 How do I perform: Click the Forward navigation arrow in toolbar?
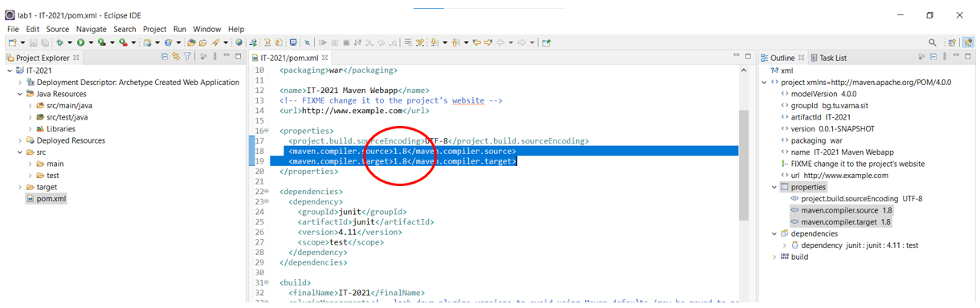click(x=521, y=43)
